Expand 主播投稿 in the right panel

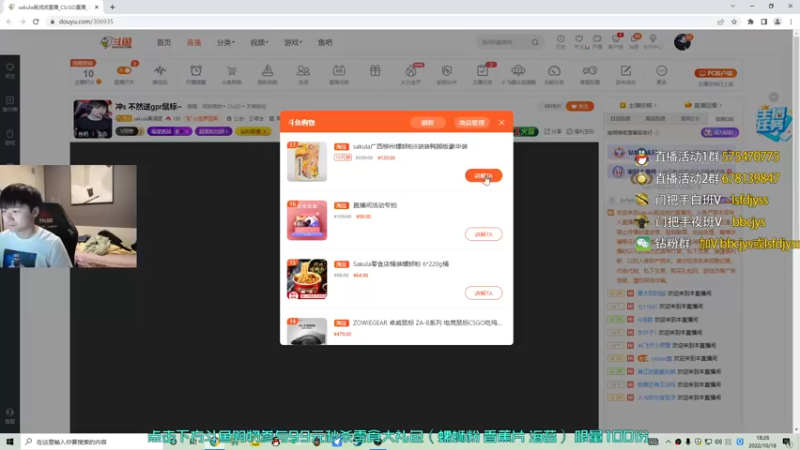(638, 105)
